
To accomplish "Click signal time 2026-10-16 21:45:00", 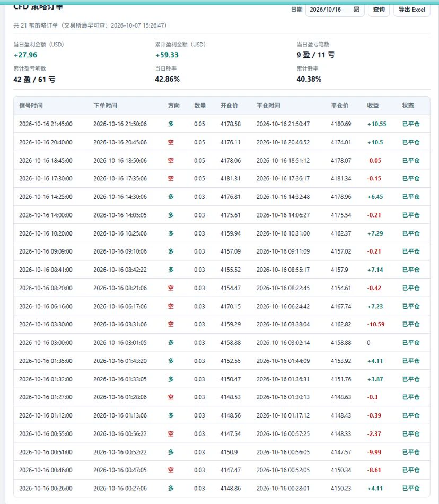I will click(x=46, y=124).
